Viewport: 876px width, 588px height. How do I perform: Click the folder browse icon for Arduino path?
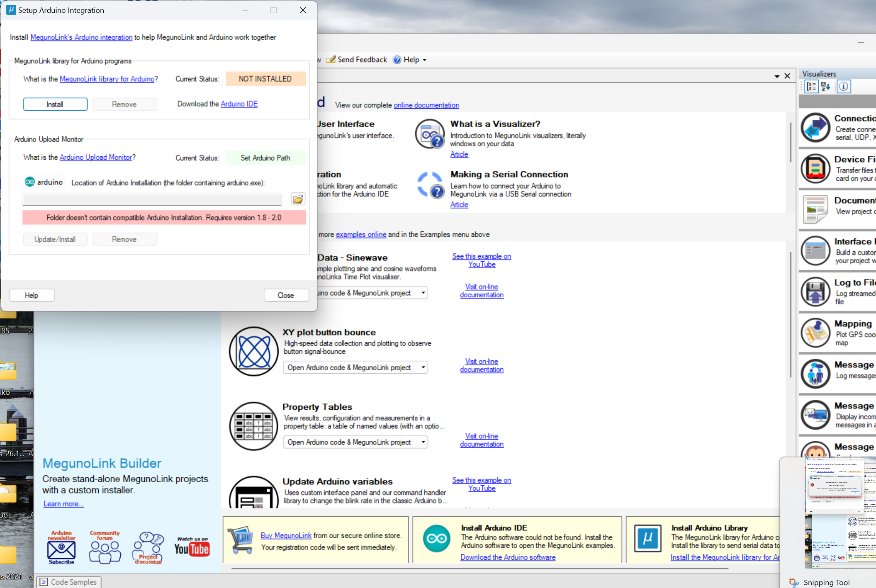[298, 199]
